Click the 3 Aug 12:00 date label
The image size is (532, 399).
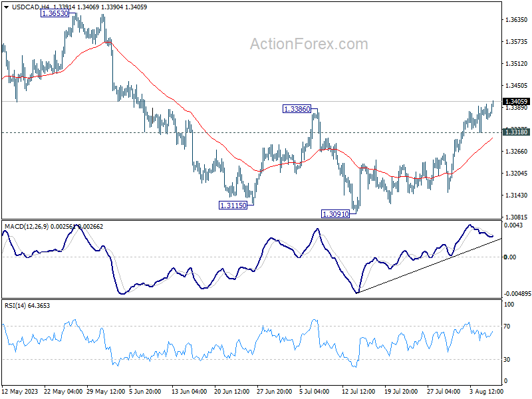click(487, 392)
